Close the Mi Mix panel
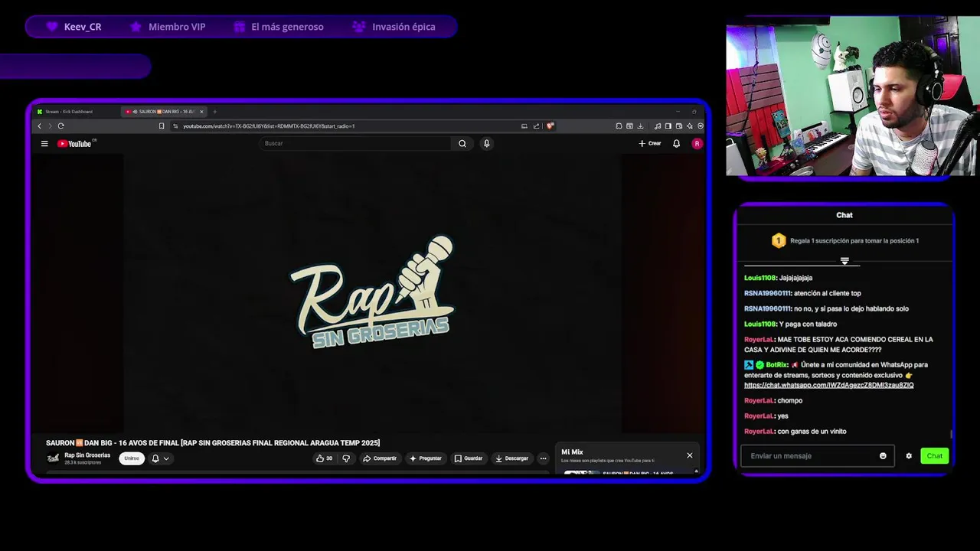The width and height of the screenshot is (980, 551). click(x=689, y=455)
